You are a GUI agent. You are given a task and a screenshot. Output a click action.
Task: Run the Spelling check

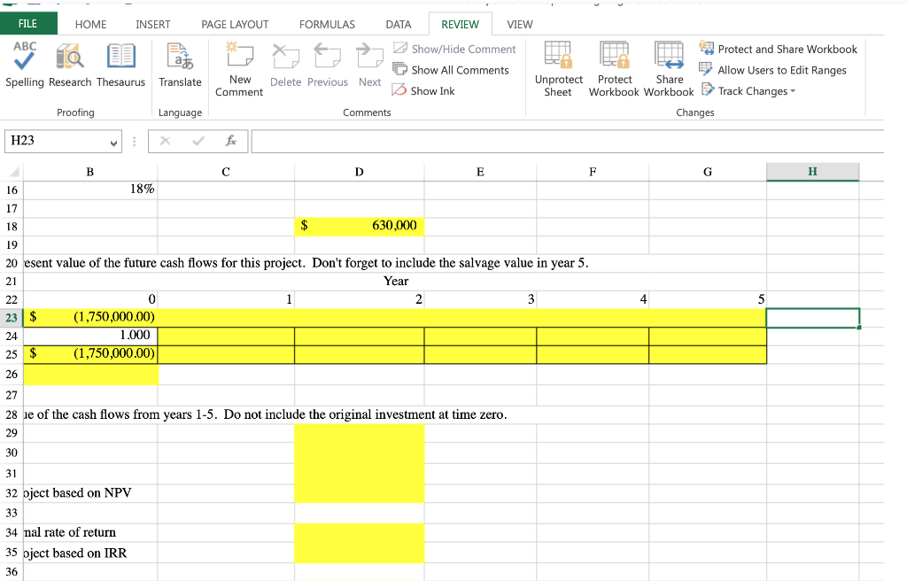click(x=24, y=65)
